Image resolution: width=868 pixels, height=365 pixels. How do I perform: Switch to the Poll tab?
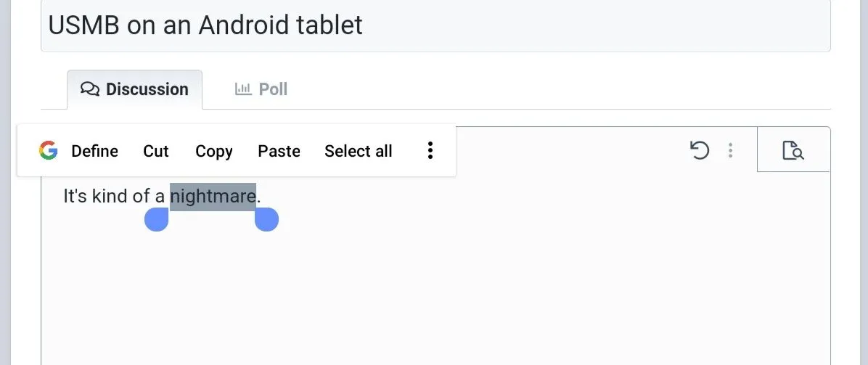coord(261,89)
